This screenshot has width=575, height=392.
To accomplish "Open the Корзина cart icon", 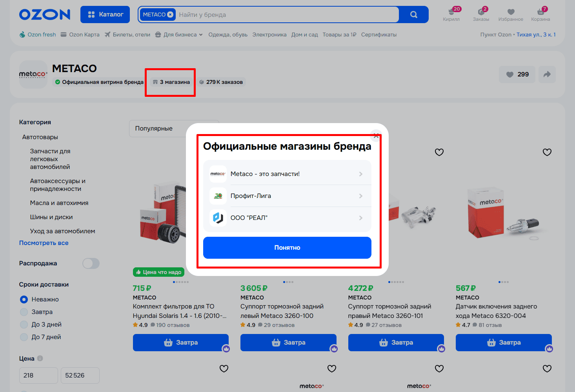I will click(x=540, y=14).
